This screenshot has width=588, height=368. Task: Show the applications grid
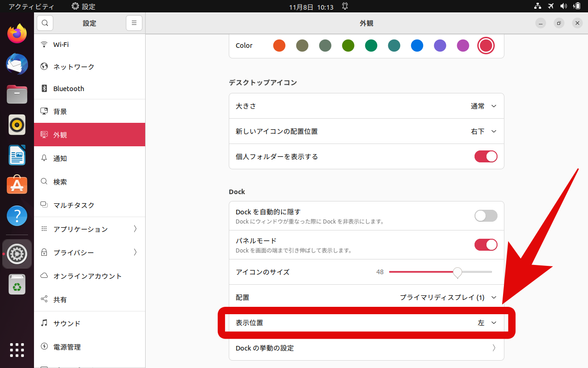tap(17, 350)
